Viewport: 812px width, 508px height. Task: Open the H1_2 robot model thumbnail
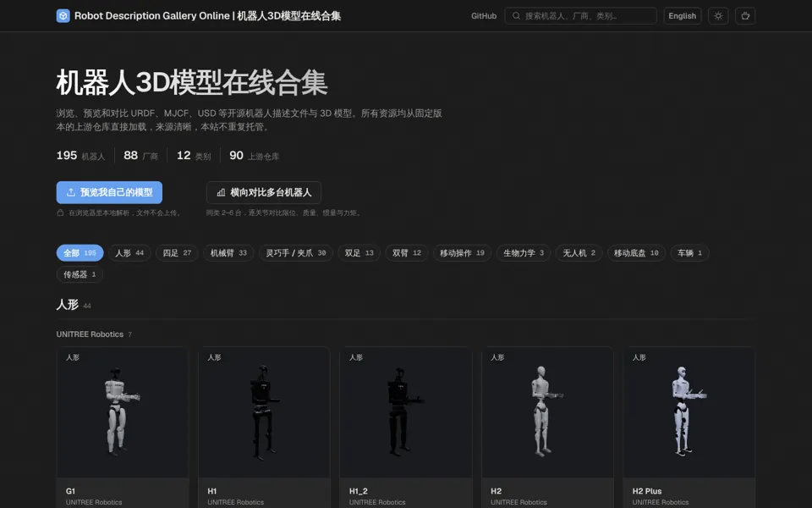[406, 412]
